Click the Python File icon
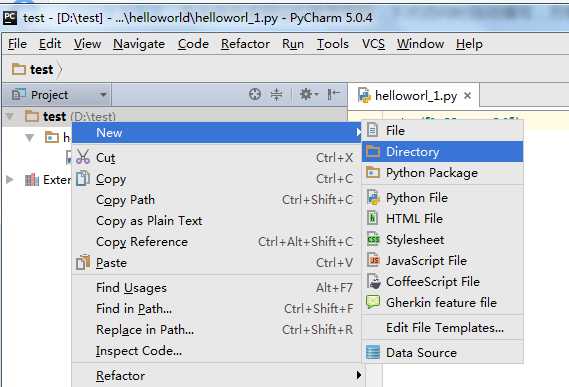The image size is (569, 387). coord(373,197)
